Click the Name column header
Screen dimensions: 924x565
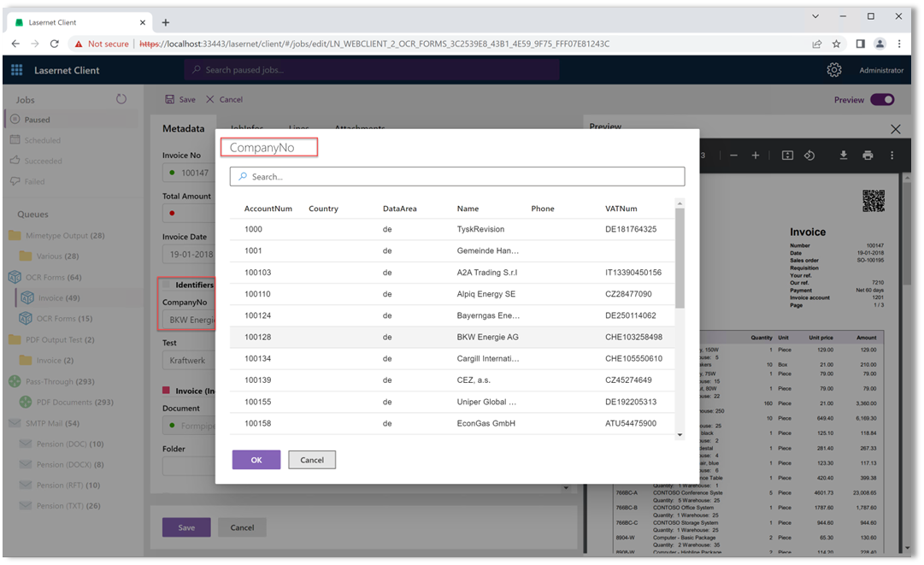tap(468, 209)
